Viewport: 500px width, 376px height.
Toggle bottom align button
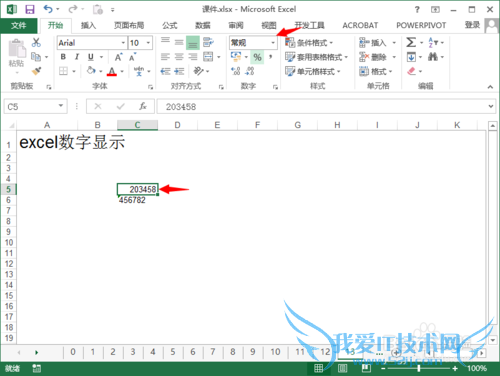(x=193, y=43)
